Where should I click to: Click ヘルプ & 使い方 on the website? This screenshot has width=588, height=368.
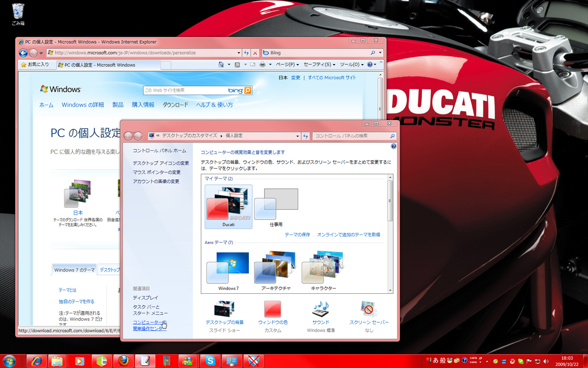(214, 105)
